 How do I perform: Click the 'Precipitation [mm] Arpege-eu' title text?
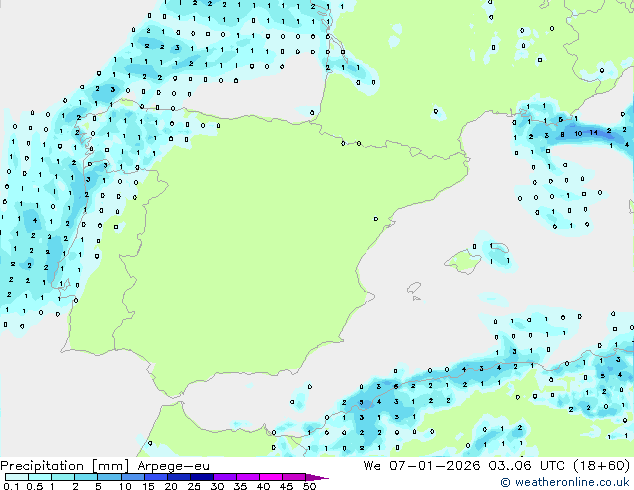[x=105, y=466]
